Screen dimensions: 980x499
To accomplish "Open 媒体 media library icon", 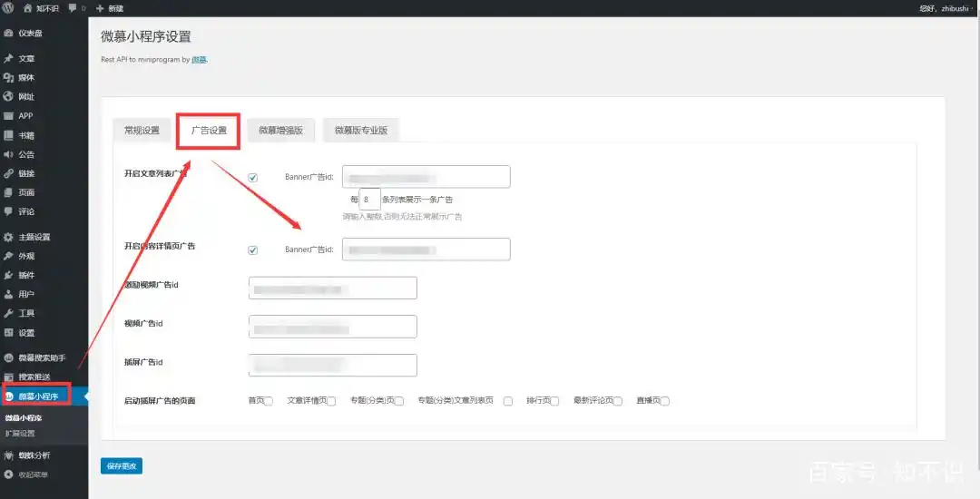I will (8, 78).
